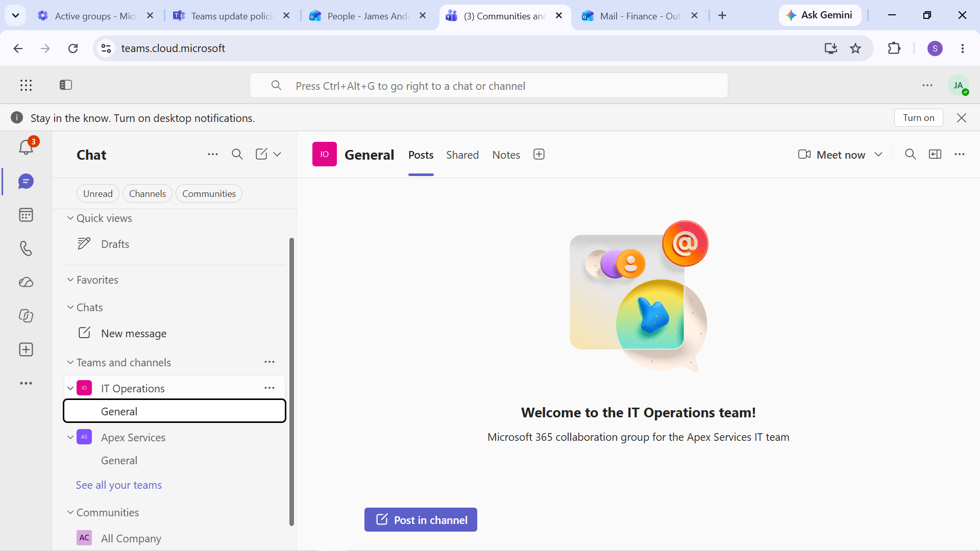
Task: Click the IT Operations pink channel avatar
Action: [x=325, y=154]
